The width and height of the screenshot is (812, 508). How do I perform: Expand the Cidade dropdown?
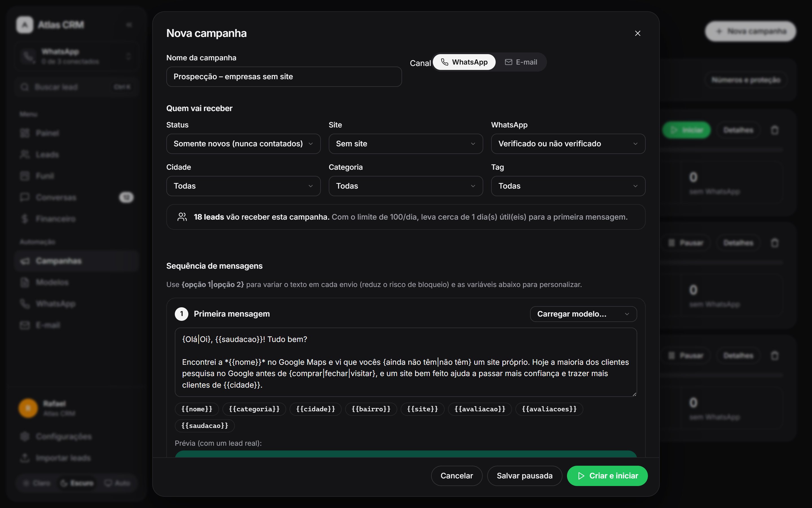[243, 186]
